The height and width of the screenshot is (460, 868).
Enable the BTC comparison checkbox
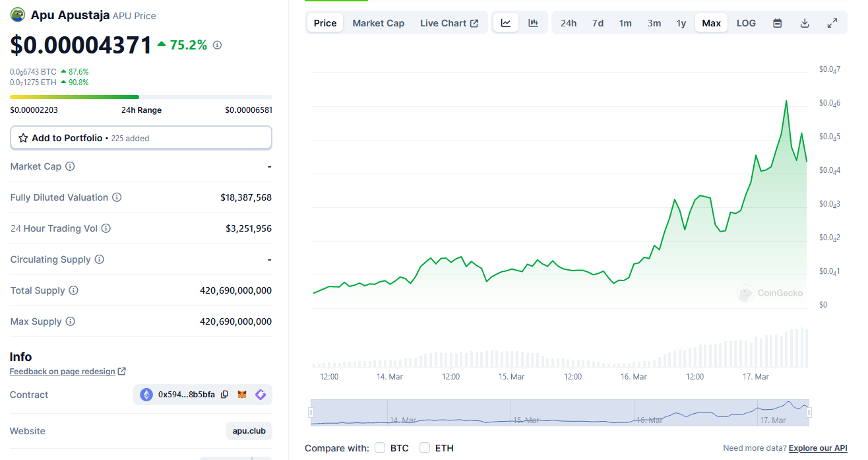(380, 448)
